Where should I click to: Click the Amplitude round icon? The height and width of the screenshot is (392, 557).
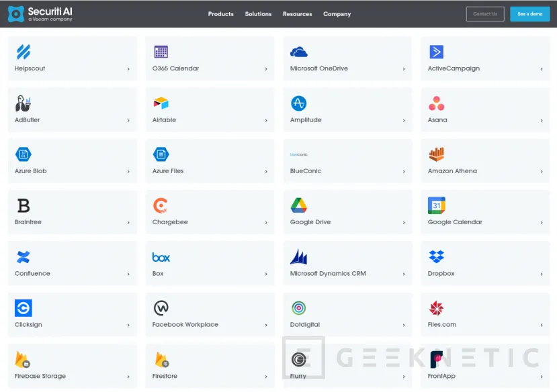(299, 103)
